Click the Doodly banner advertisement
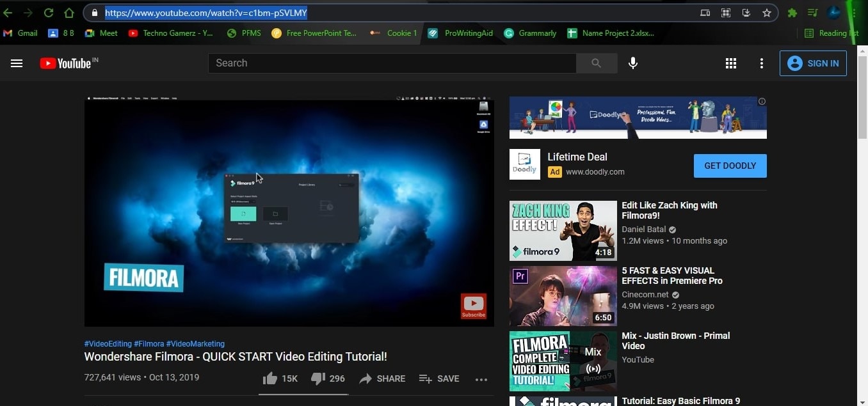This screenshot has height=406, width=868. click(x=638, y=118)
